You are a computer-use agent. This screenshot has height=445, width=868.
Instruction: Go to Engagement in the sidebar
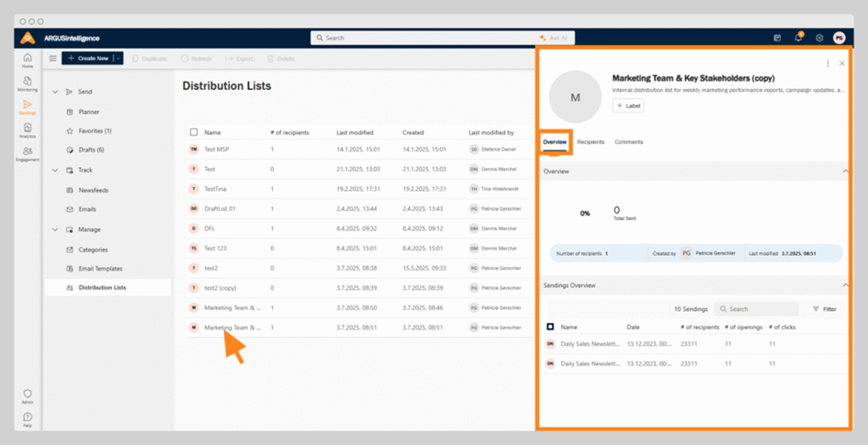[x=28, y=153]
